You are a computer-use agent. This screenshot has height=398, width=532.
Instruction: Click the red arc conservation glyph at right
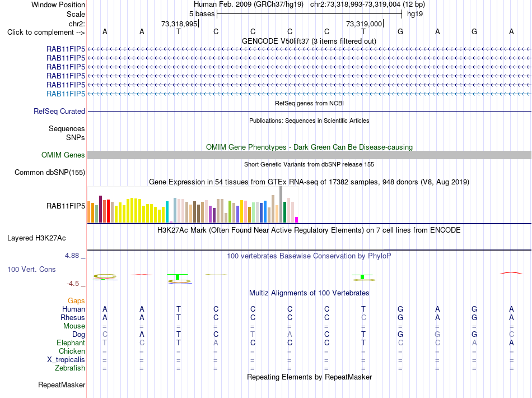(x=511, y=272)
